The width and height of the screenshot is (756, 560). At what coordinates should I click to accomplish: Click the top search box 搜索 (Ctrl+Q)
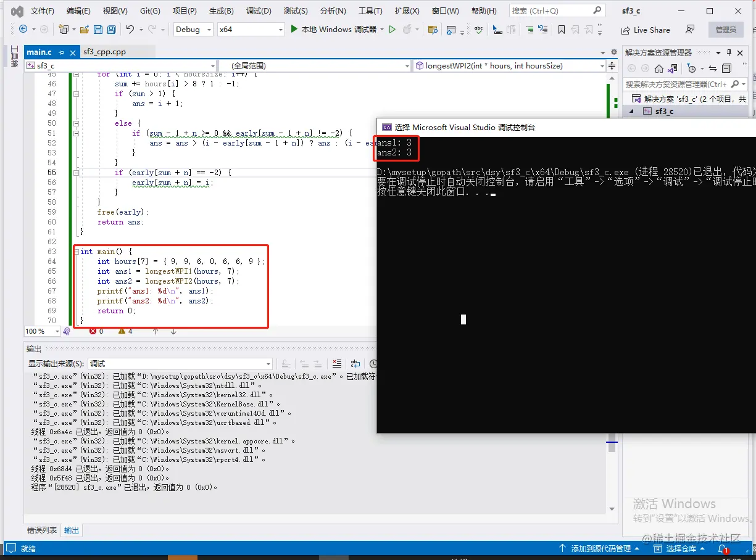pyautogui.click(x=557, y=10)
